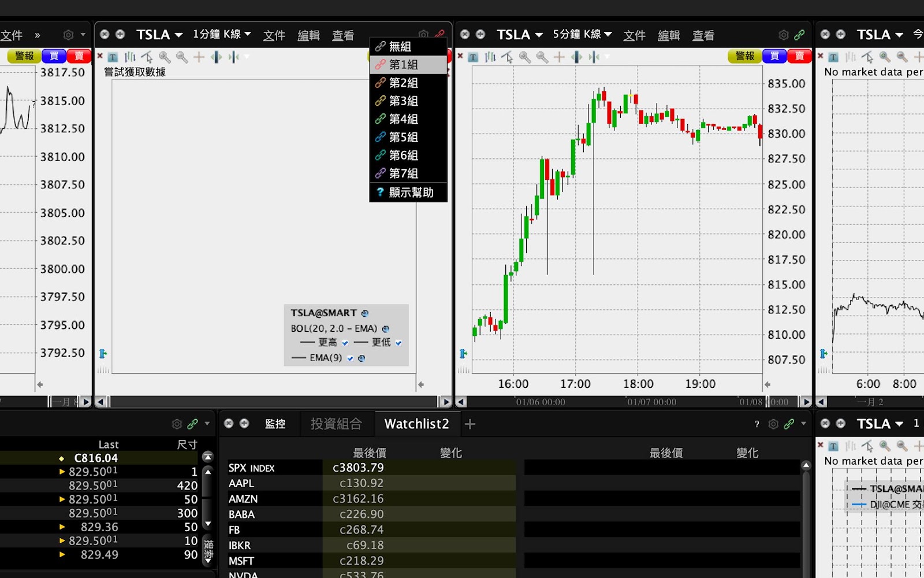Image resolution: width=924 pixels, height=578 pixels.
Task: Select 無組 (no group) in link menu
Action: (408, 46)
